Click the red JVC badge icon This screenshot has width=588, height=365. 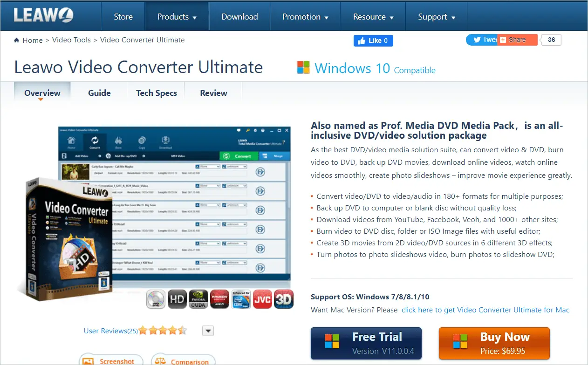(x=262, y=299)
